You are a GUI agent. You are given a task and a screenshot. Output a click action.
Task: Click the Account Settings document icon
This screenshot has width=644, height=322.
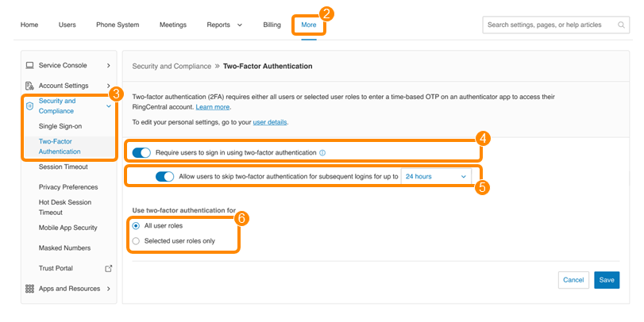[29, 86]
